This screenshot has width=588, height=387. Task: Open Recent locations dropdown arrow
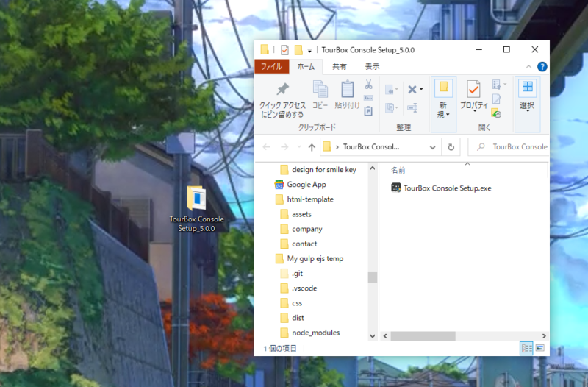(x=299, y=146)
